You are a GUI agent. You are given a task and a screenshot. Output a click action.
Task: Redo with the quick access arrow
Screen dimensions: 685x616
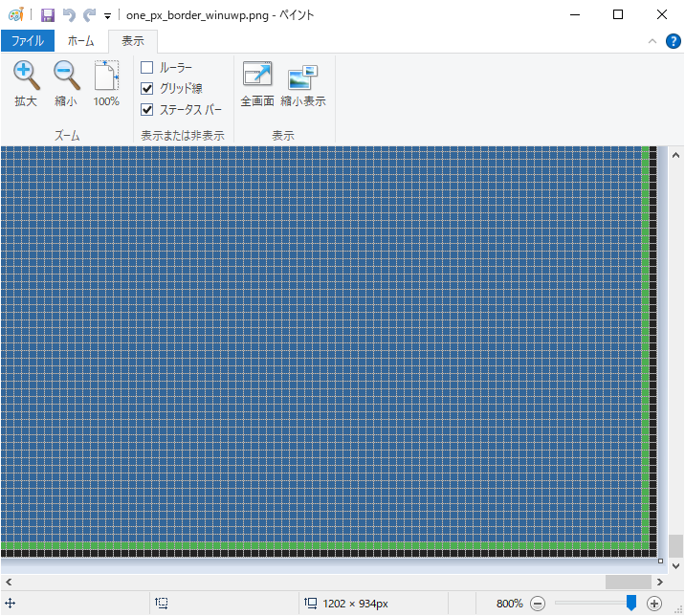coord(89,15)
